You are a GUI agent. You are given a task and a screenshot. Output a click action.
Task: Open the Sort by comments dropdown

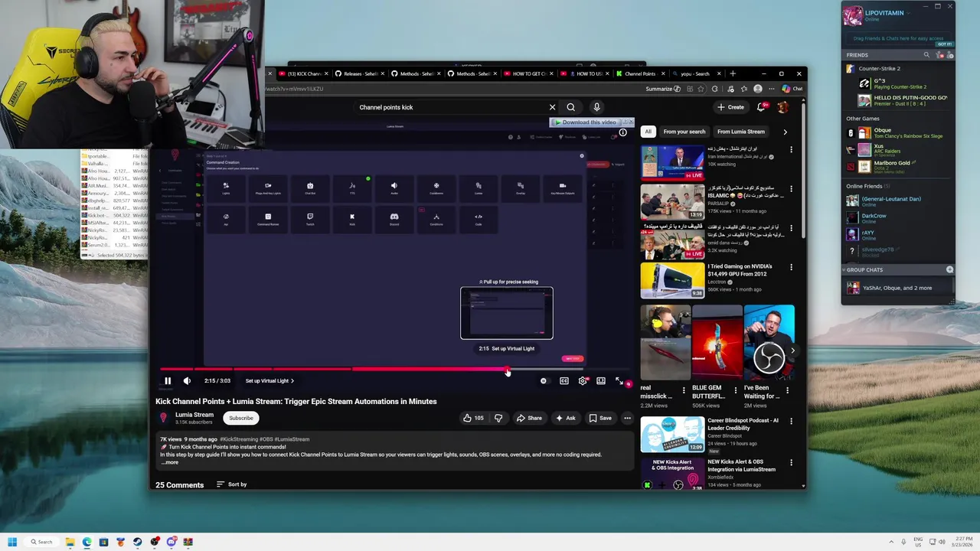click(x=231, y=484)
